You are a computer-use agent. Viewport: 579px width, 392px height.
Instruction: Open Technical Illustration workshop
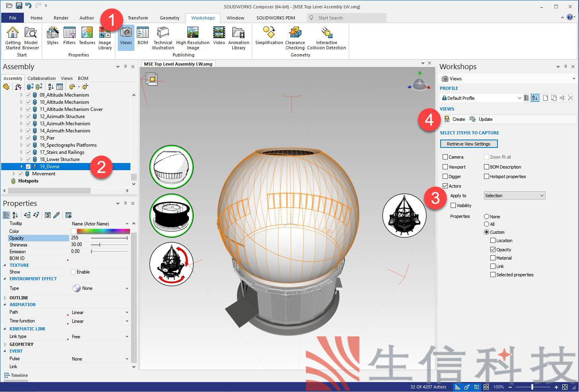(x=163, y=38)
